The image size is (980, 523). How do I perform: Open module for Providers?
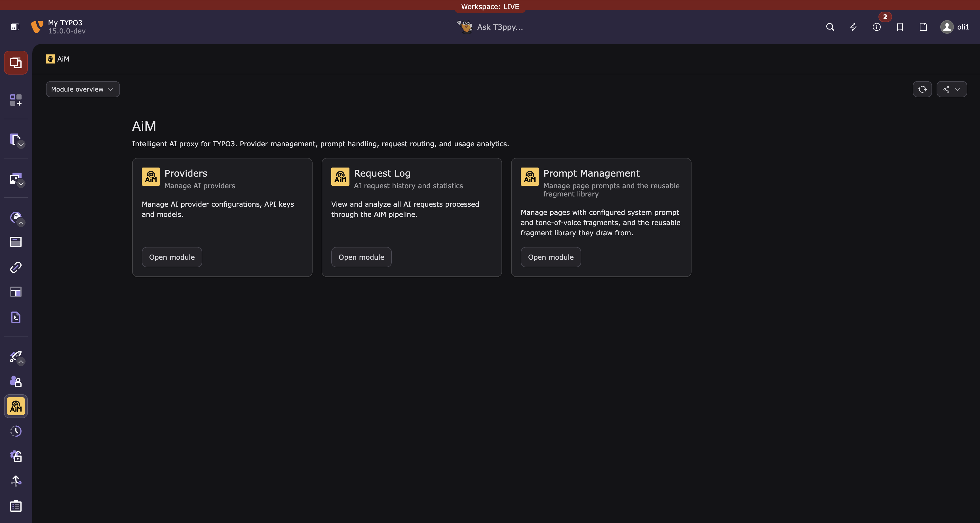pos(172,257)
